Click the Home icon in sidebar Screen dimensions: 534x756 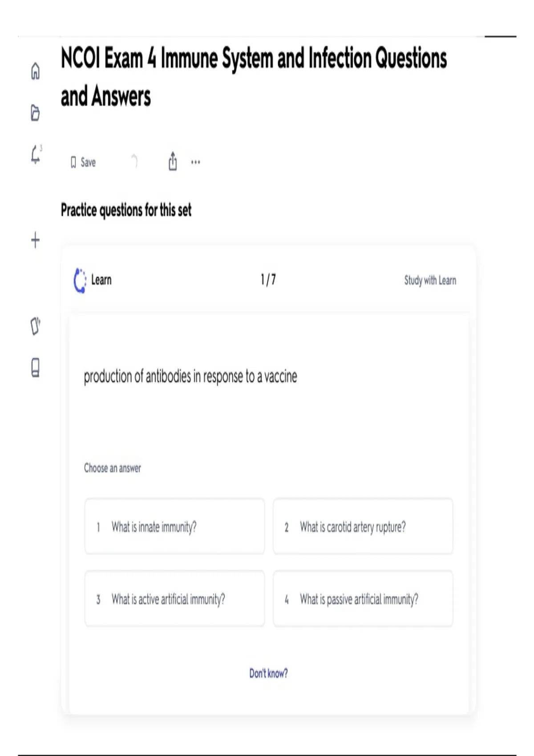point(35,71)
